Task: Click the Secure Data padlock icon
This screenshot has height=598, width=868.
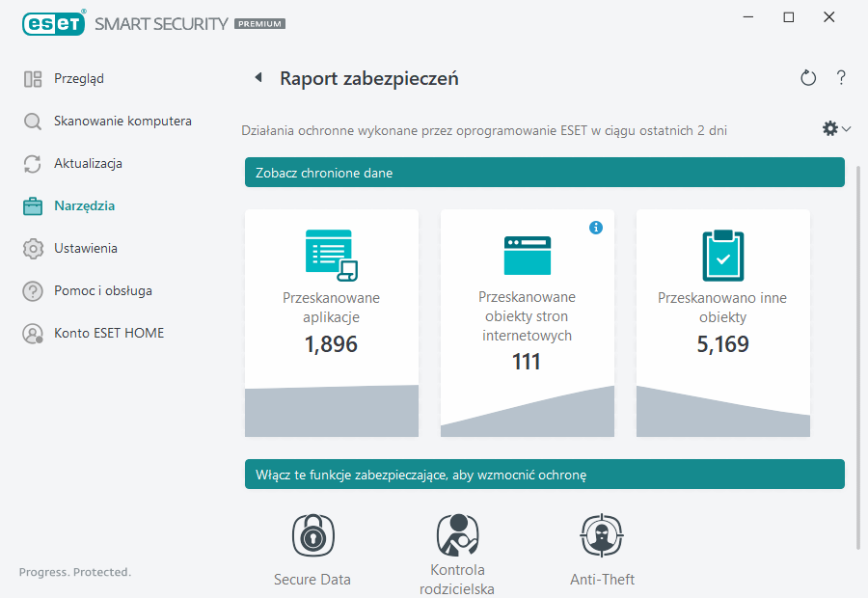Action: [312, 535]
